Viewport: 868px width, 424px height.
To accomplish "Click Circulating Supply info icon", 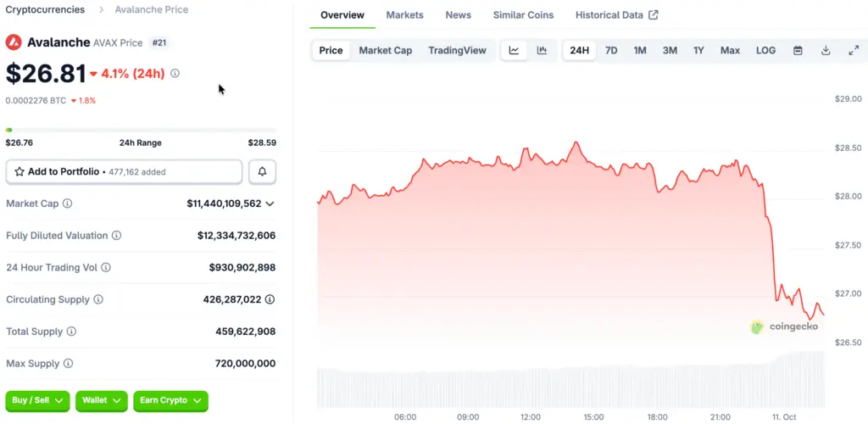I will 98,299.
